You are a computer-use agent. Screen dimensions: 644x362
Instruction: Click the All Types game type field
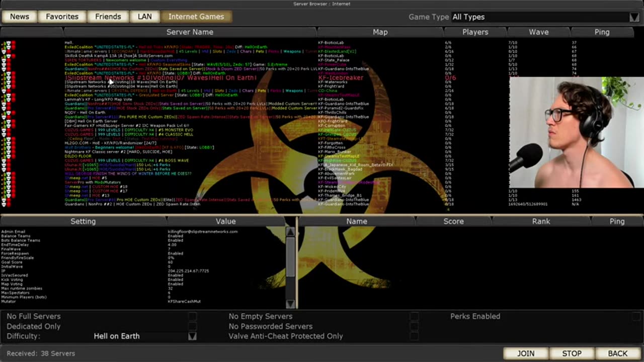pyautogui.click(x=540, y=17)
